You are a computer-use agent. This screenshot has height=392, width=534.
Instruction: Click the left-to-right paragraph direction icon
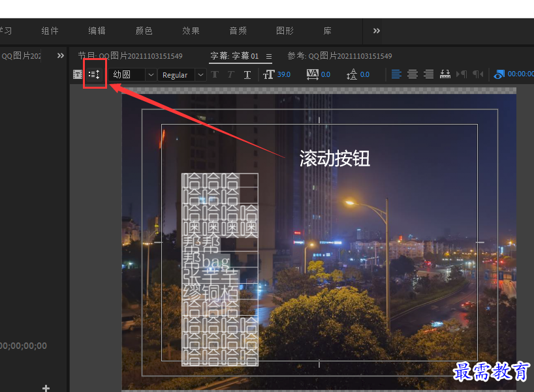tap(462, 74)
